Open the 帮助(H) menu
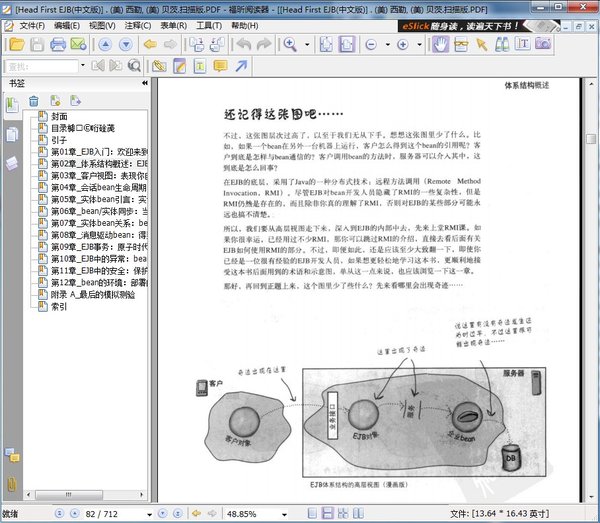Viewport: 600px width, 523px height. click(245, 26)
